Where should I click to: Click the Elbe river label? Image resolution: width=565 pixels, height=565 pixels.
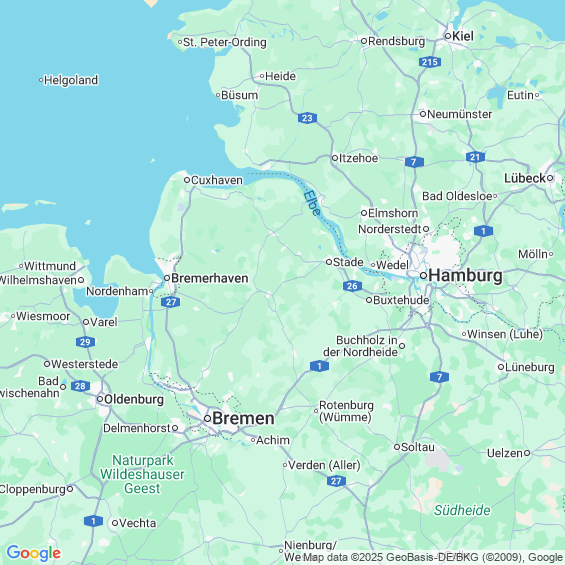pos(312,203)
